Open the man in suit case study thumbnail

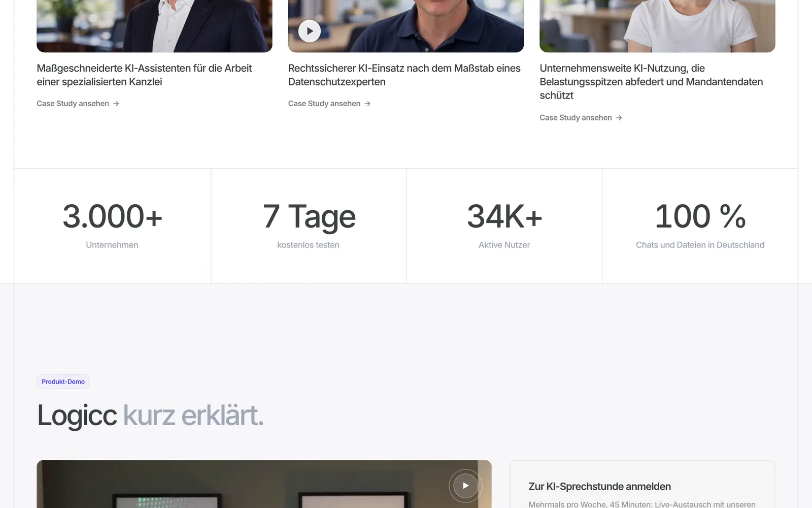tap(154, 26)
